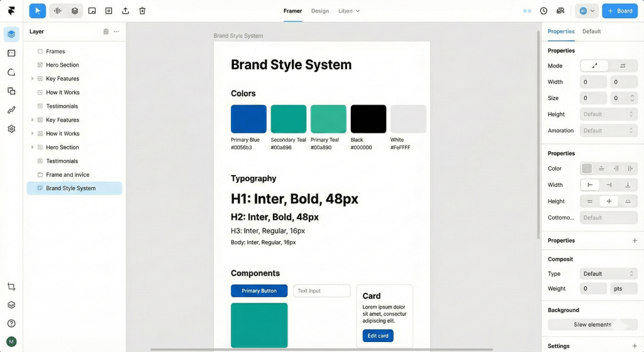The width and height of the screenshot is (644, 352).
Task: Select left-align option in Width row
Action: 590,185
